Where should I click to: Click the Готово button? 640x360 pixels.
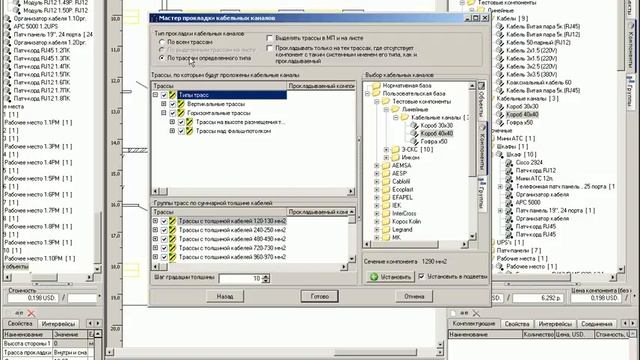tap(320, 296)
